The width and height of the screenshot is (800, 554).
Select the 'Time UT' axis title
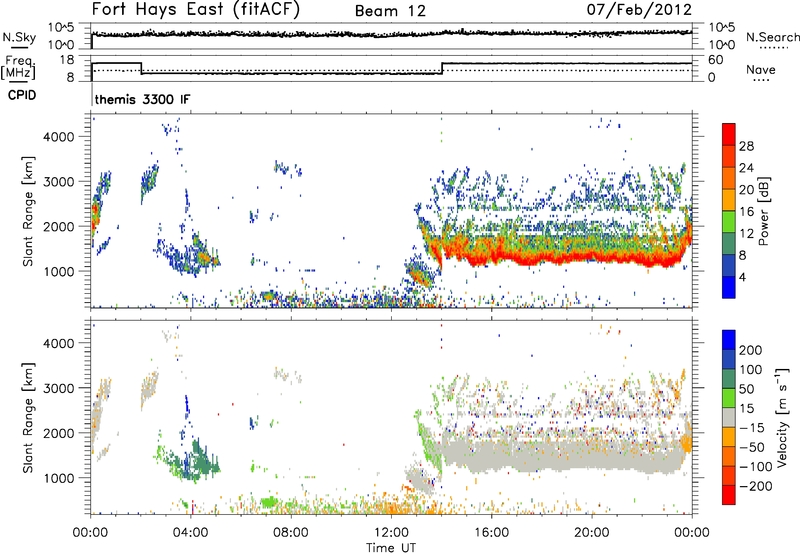coord(391,548)
